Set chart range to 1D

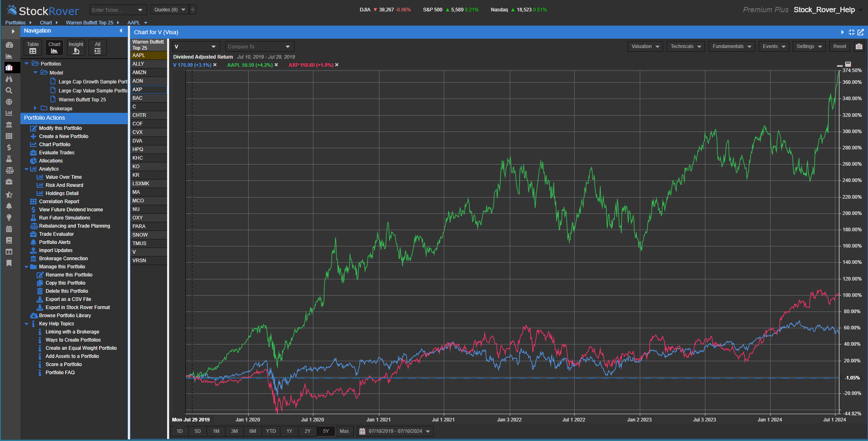point(179,431)
